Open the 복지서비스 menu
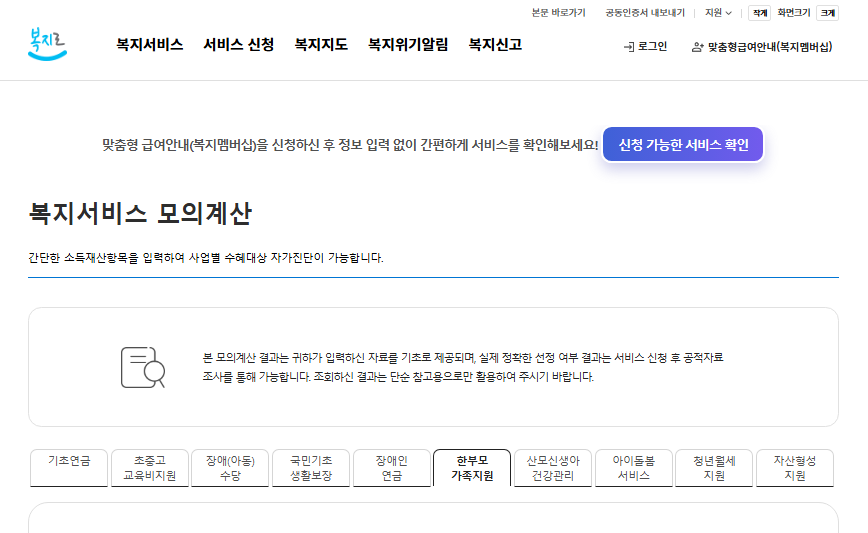Image resolution: width=868 pixels, height=533 pixels. tap(149, 45)
